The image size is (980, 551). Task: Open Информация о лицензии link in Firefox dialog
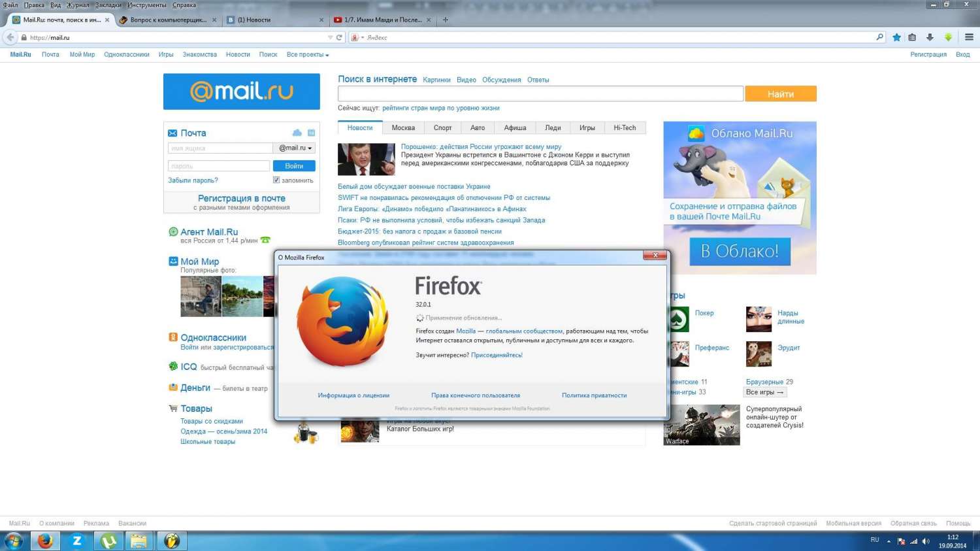coord(353,395)
